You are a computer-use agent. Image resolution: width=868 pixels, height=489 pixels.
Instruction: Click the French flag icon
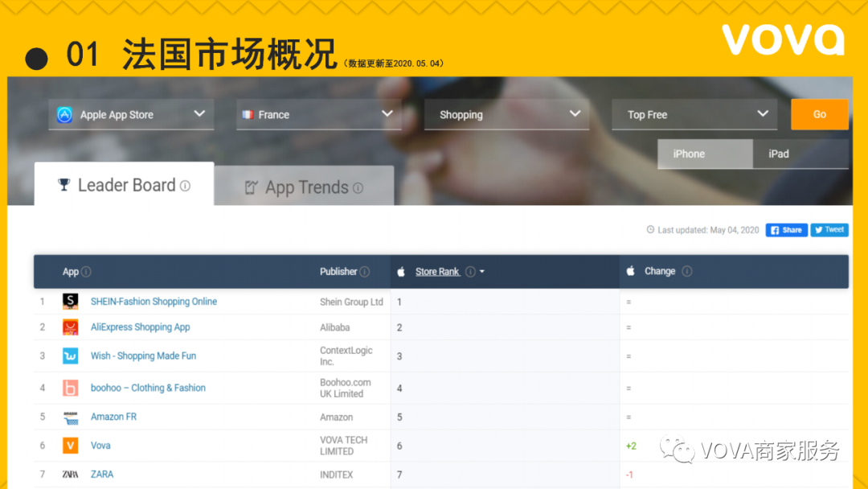coord(248,115)
